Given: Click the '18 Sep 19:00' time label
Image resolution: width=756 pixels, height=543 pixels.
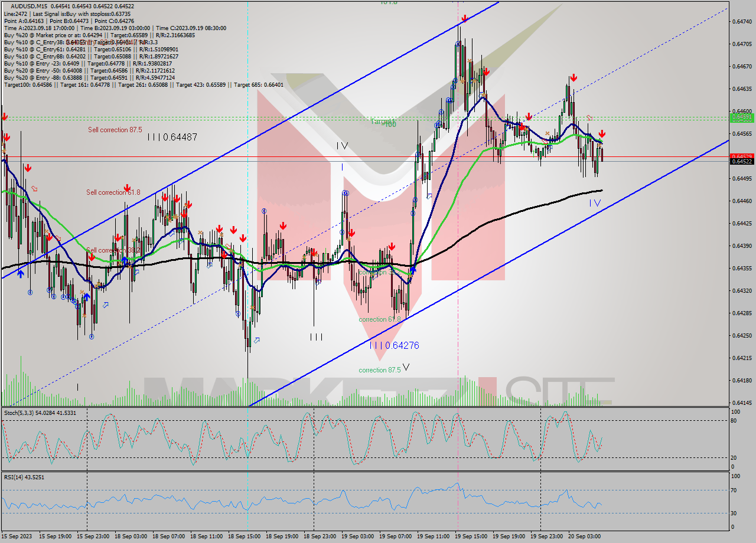Looking at the screenshot, I should [282, 537].
